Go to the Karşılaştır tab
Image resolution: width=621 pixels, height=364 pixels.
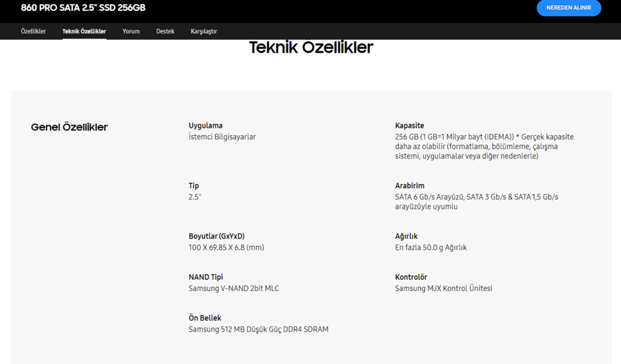click(x=204, y=31)
